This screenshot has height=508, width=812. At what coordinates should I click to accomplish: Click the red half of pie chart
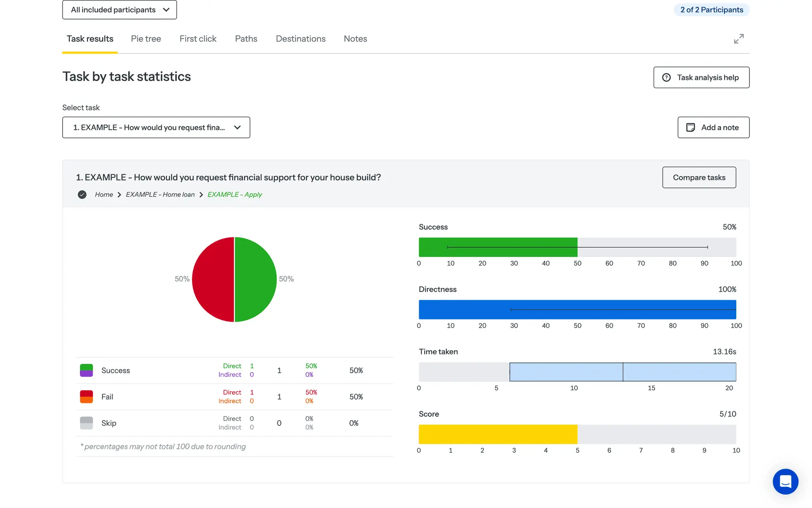coord(213,279)
